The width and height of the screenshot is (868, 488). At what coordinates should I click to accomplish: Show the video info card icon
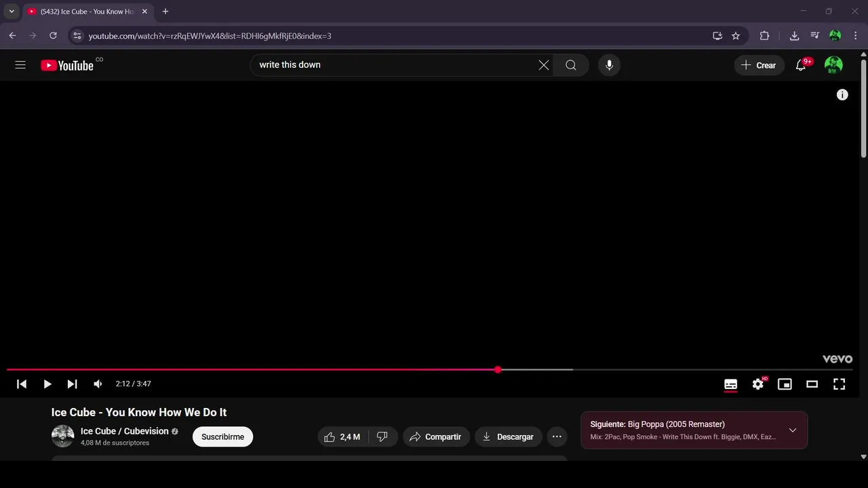pyautogui.click(x=842, y=95)
